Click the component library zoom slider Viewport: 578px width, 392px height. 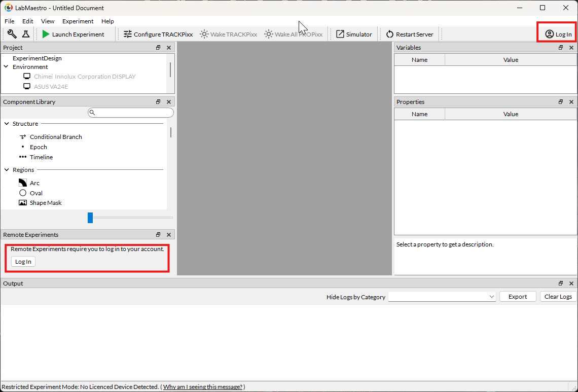[x=90, y=218]
